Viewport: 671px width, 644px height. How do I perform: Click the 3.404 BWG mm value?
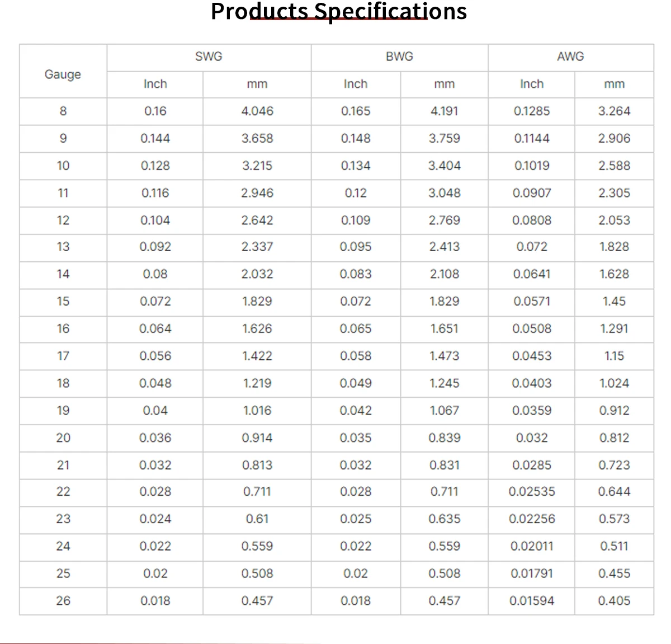coord(444,166)
